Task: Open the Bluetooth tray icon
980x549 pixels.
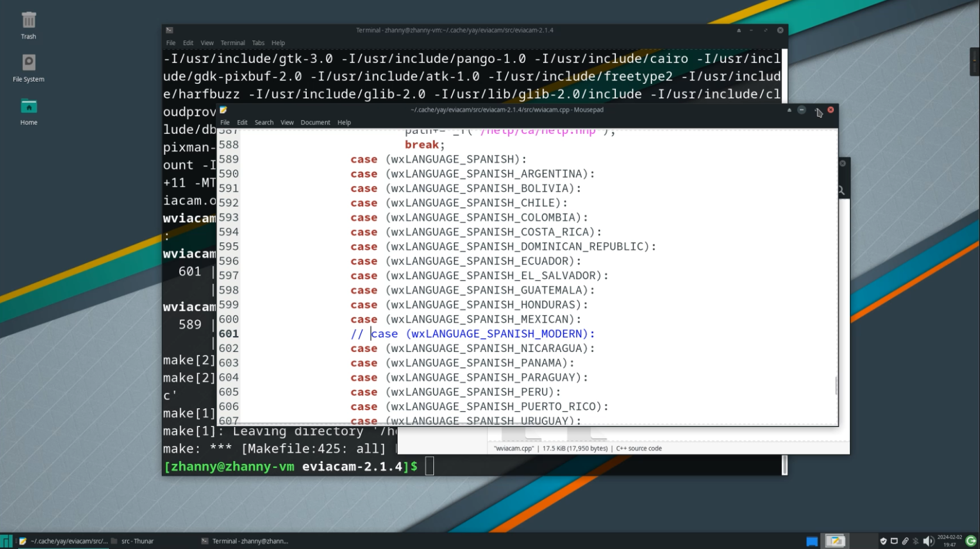Action: (915, 541)
